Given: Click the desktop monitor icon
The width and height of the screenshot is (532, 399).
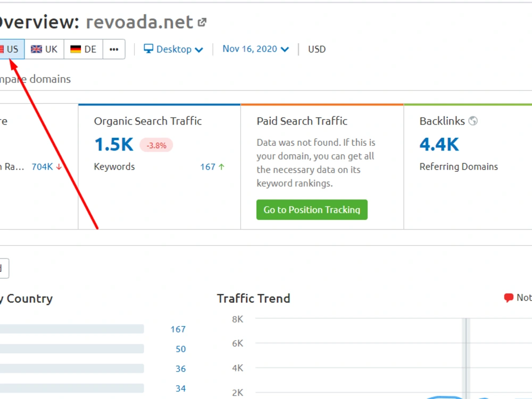Looking at the screenshot, I should [148, 48].
